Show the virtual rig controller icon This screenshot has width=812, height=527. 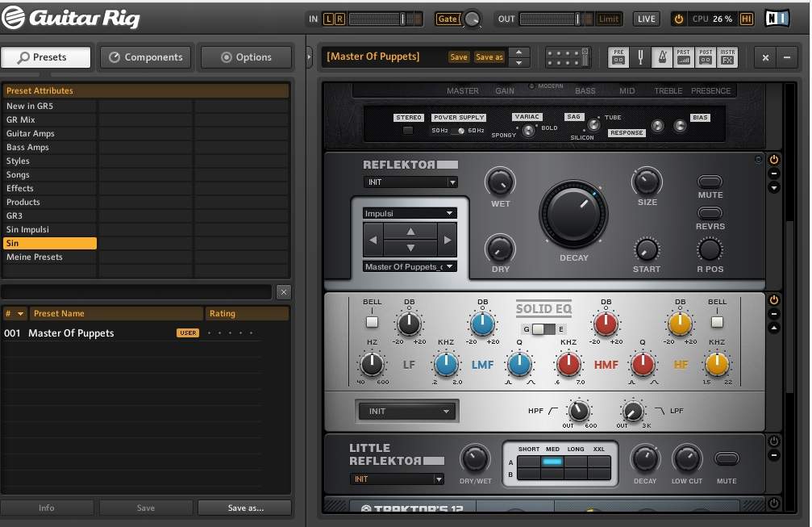[568, 57]
